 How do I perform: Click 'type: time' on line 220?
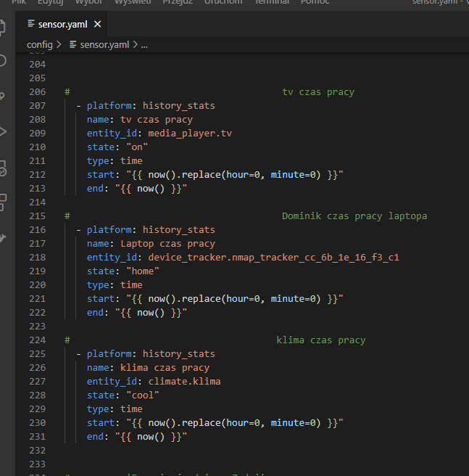point(115,285)
